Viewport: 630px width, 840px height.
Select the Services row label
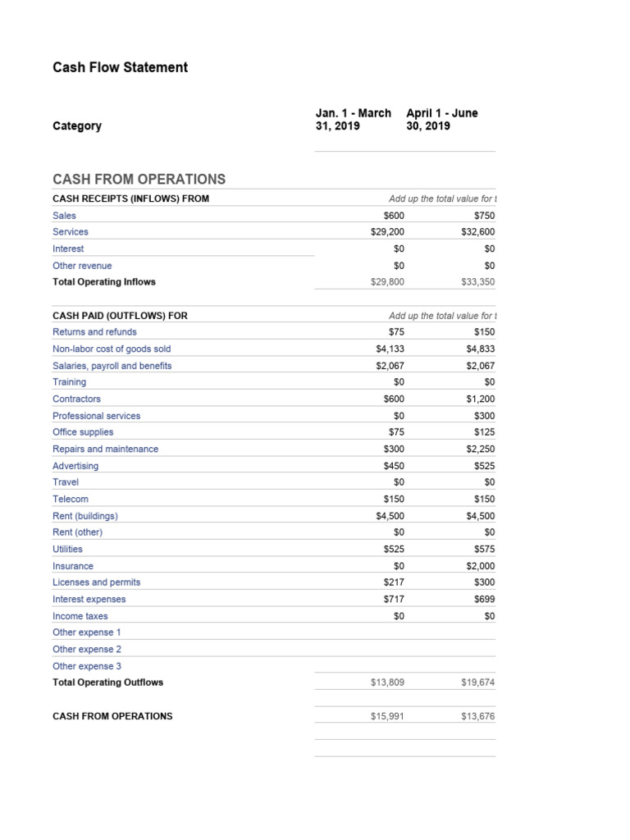(71, 232)
